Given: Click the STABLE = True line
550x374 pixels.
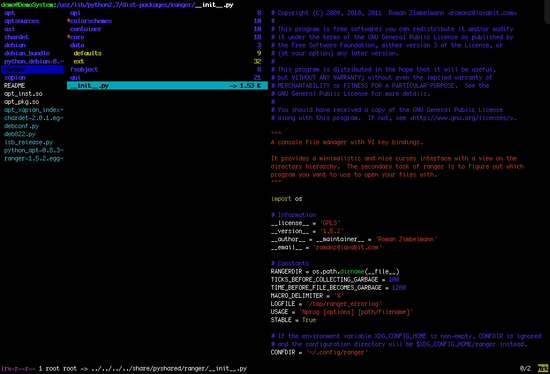Looking at the screenshot, I should point(293,320).
